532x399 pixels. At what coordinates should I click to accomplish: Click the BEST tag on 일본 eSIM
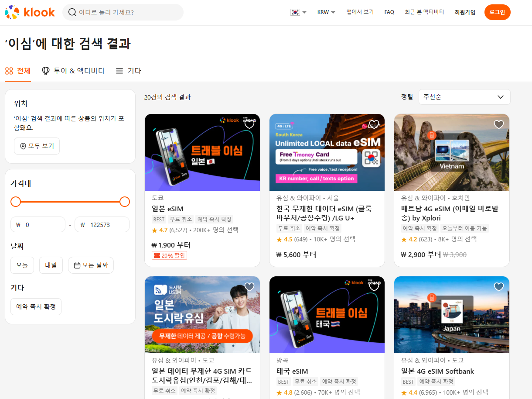pyautogui.click(x=159, y=219)
